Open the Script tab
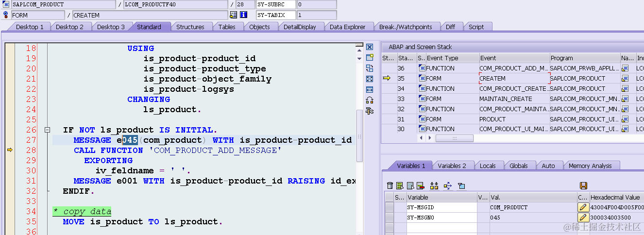Screen dimensions: 644x235 click(x=476, y=27)
